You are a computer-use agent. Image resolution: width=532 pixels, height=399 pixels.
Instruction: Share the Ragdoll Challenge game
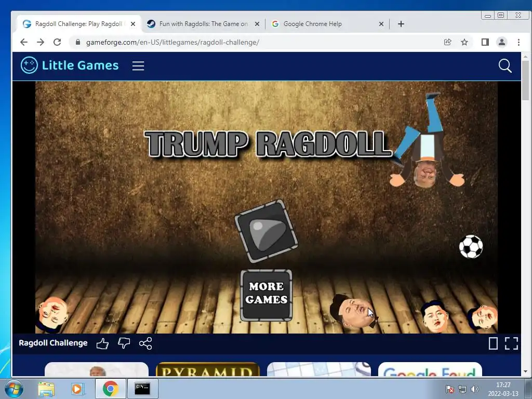click(145, 343)
